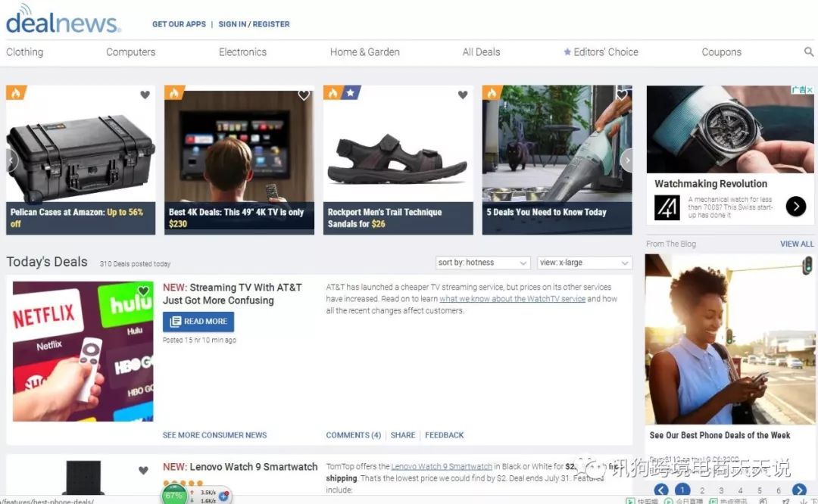Image resolution: width=818 pixels, height=504 pixels.
Task: Select blog page 4
Action: click(x=740, y=490)
